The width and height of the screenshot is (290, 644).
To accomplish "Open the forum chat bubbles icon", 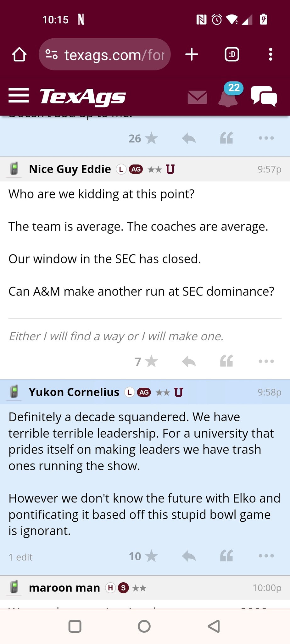I will click(x=264, y=96).
